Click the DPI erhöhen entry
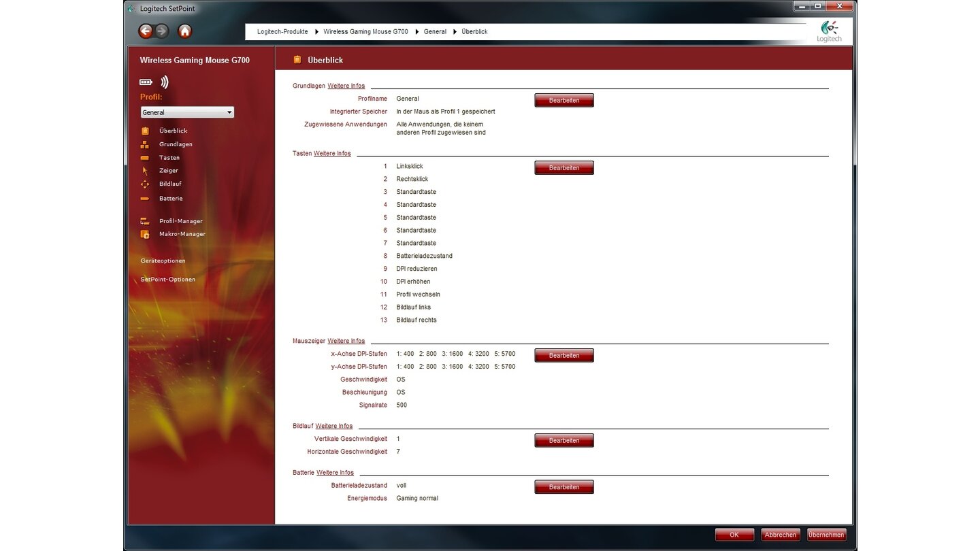The width and height of the screenshot is (980, 551). coord(413,282)
